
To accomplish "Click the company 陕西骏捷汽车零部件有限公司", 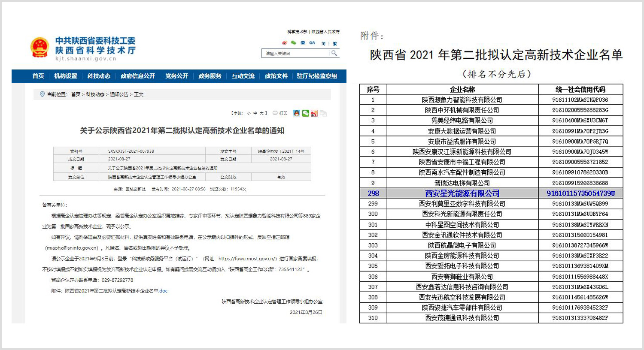I will pyautogui.click(x=462, y=308).
